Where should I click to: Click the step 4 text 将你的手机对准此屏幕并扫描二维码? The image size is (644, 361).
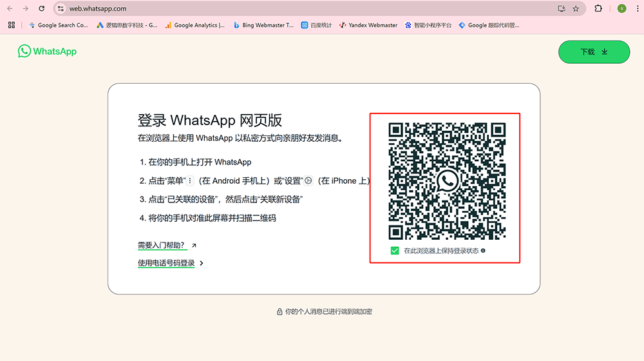212,218
